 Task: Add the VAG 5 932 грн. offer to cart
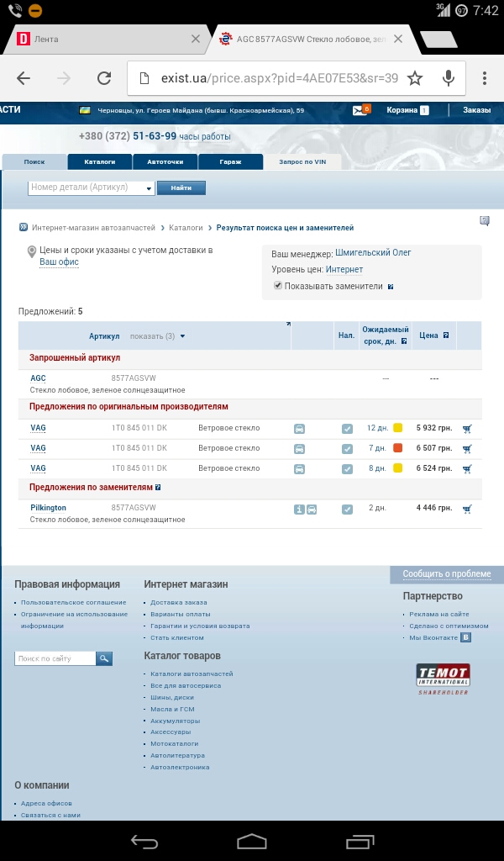[x=467, y=428]
